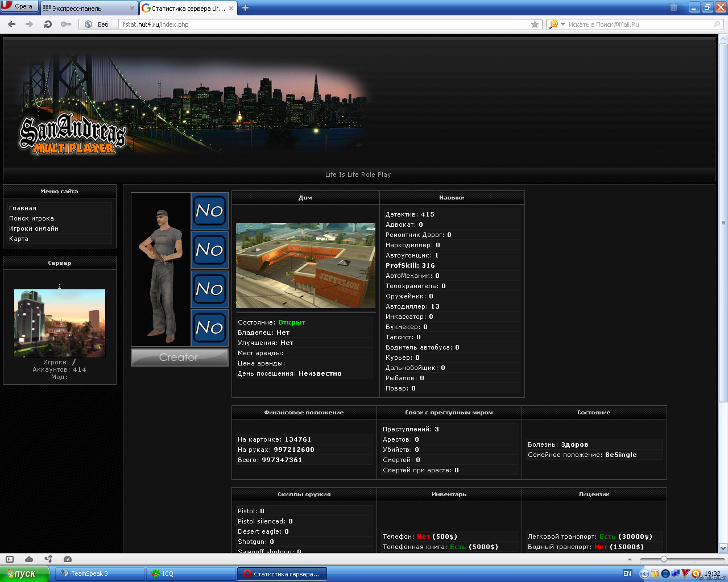Screen dimensions: 728x582
Task: Click the Преступлений: 3 row
Action: 449,429
